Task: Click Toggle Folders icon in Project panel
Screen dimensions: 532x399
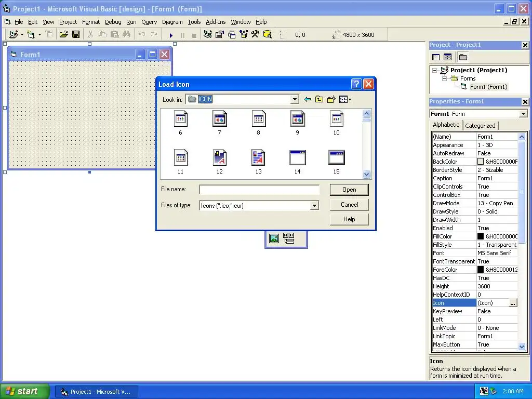Action: pyautogui.click(x=463, y=57)
